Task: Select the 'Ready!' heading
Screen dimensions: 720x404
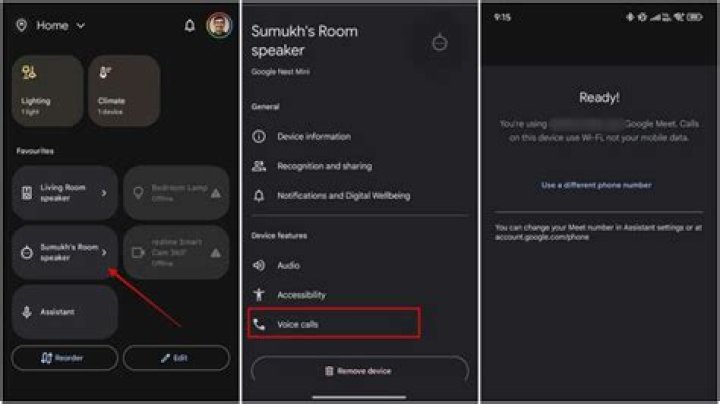Action: [x=599, y=97]
